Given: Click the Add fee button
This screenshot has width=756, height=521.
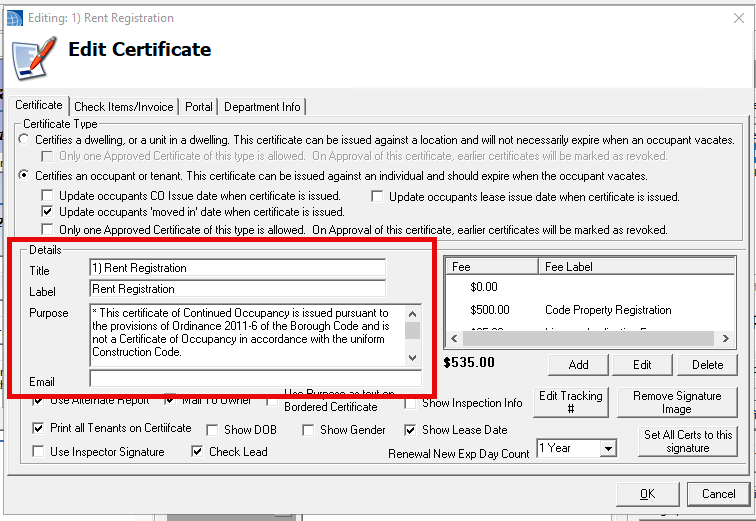Looking at the screenshot, I should 578,364.
